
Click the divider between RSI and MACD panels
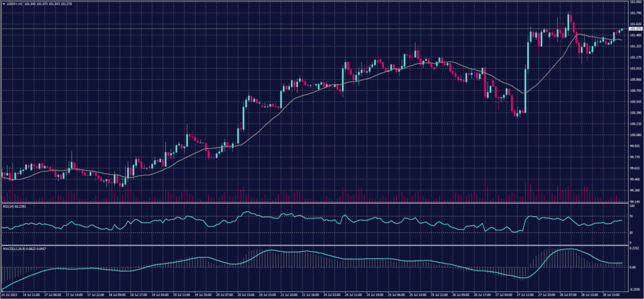tap(314, 246)
